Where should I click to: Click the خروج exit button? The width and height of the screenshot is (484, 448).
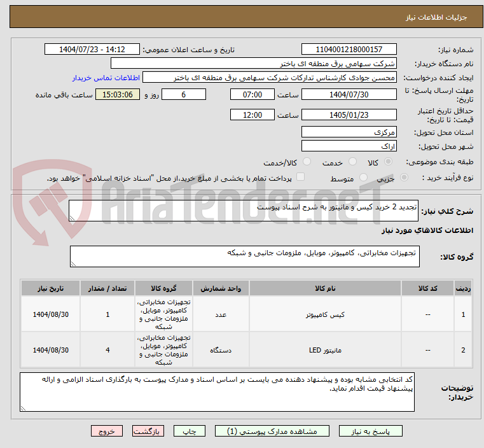click(106, 431)
